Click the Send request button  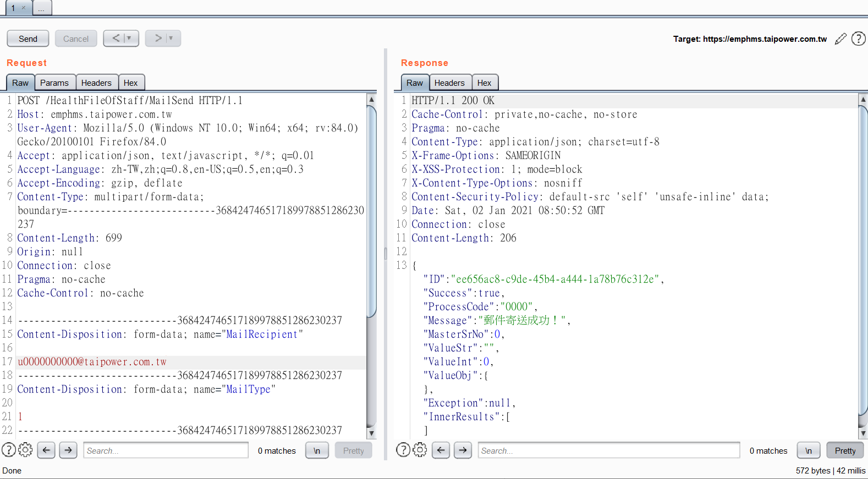(28, 38)
